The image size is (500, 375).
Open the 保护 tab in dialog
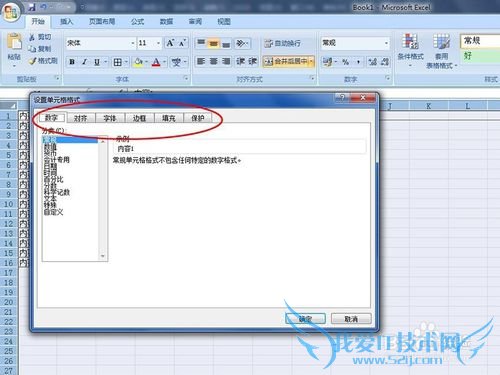(x=198, y=118)
